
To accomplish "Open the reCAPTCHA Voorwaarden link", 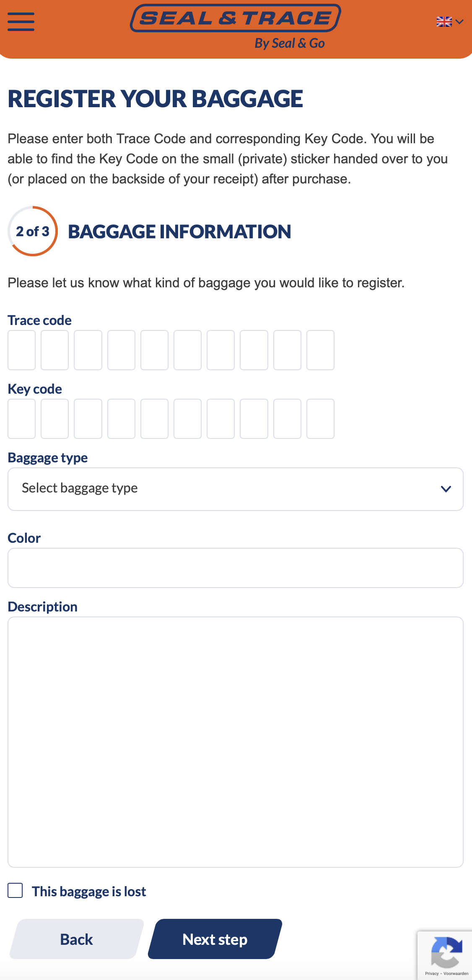I will coord(456,974).
